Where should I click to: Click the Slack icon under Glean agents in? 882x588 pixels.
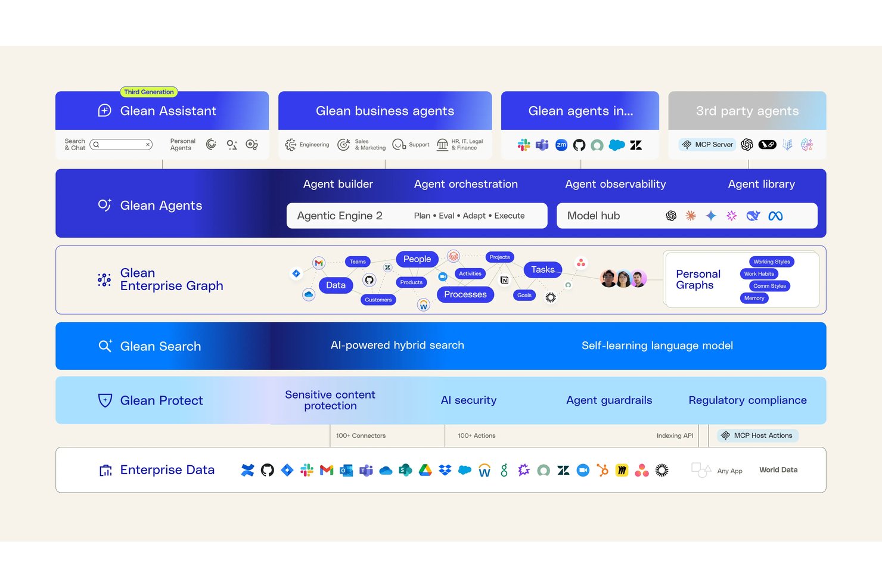click(x=524, y=145)
